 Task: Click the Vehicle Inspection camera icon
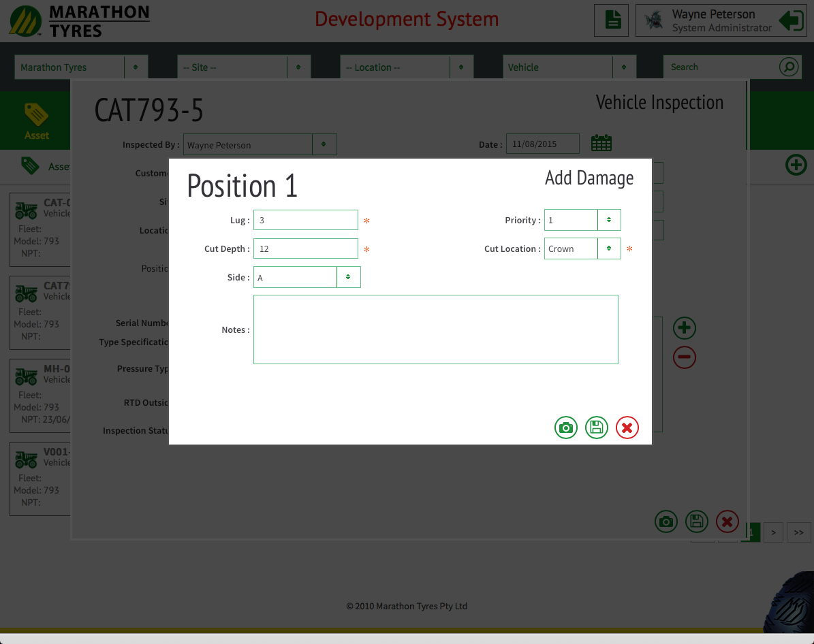tap(666, 521)
